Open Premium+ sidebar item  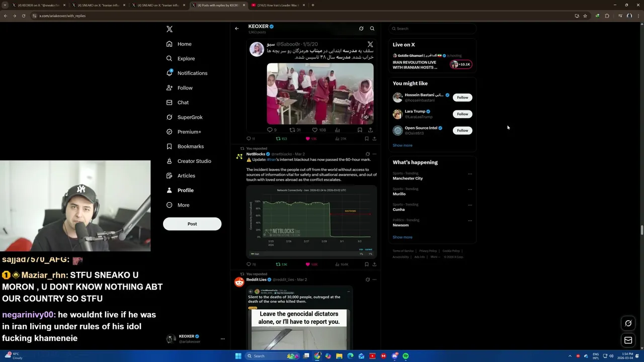(184, 132)
